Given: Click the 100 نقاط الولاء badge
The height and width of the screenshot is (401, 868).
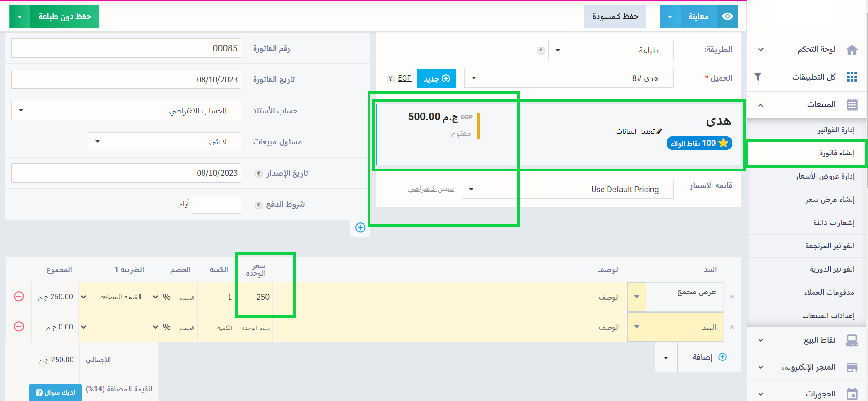Looking at the screenshot, I should [x=699, y=143].
